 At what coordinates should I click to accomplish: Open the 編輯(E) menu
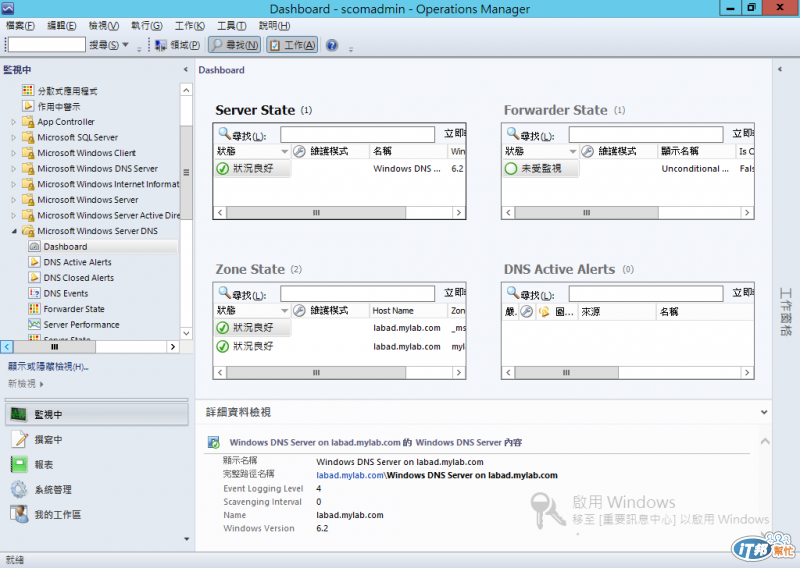tap(61, 26)
